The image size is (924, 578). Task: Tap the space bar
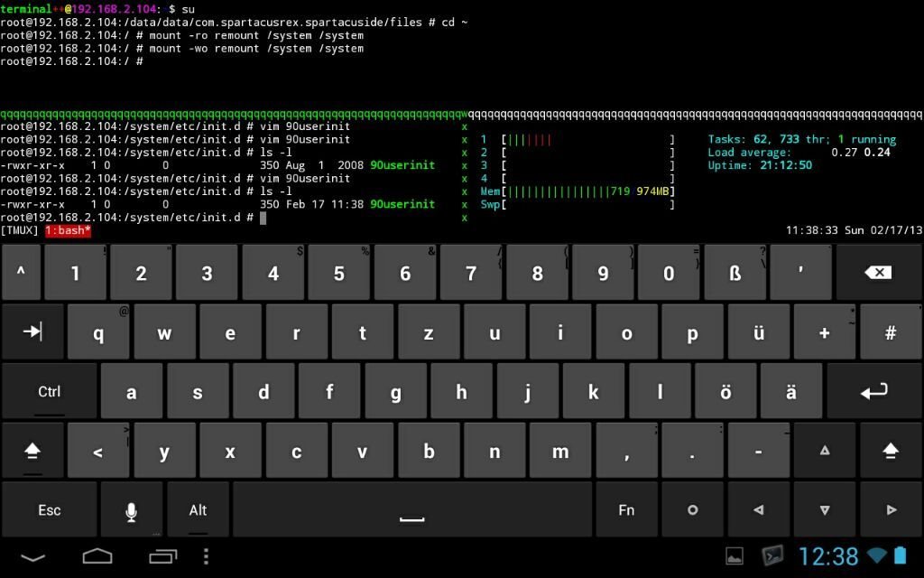coord(412,510)
